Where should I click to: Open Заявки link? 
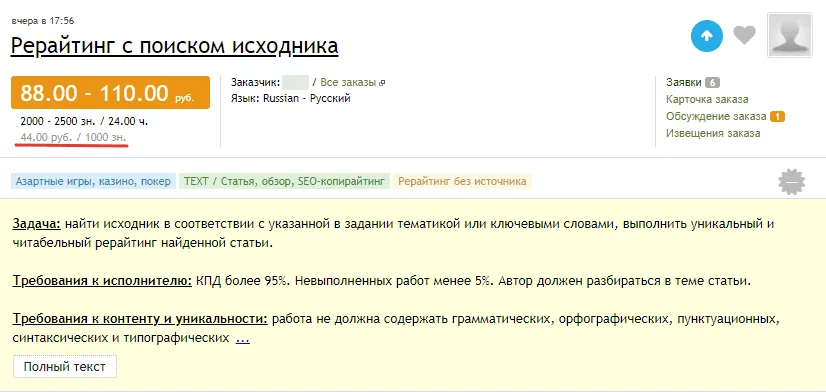tap(684, 82)
